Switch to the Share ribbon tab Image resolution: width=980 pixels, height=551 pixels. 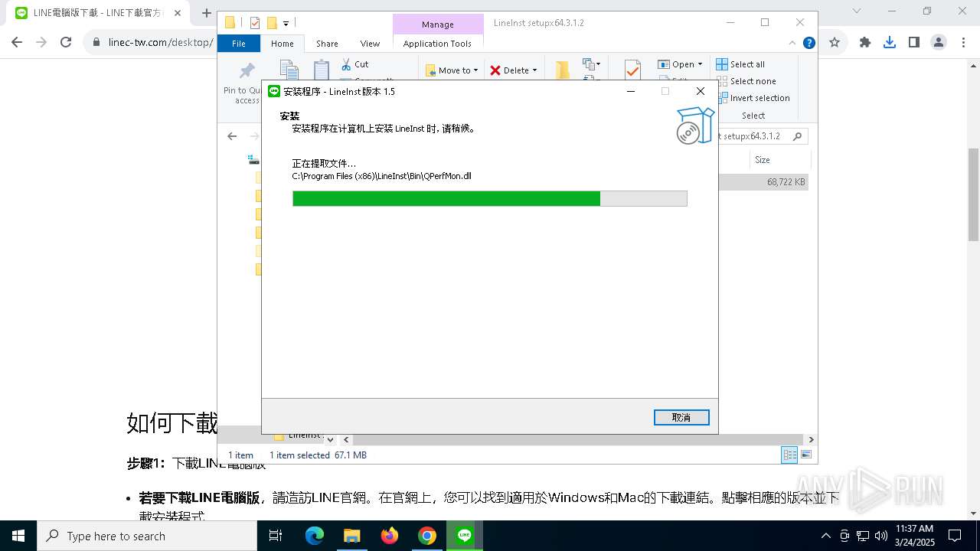click(327, 44)
